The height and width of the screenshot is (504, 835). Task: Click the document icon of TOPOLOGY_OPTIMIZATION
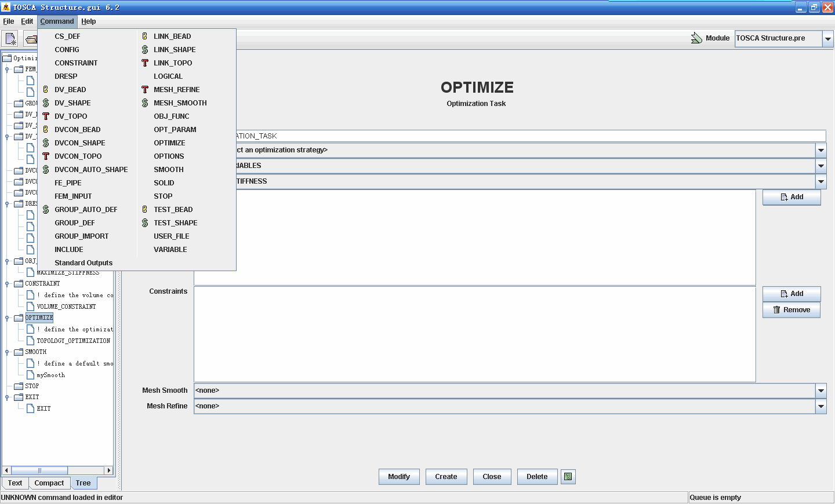coord(30,341)
